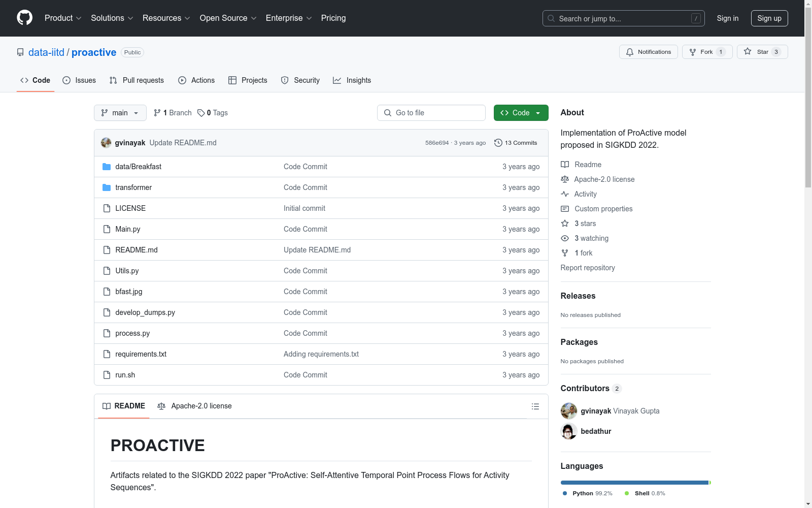Switch to the Pull requests tab

coord(137,80)
